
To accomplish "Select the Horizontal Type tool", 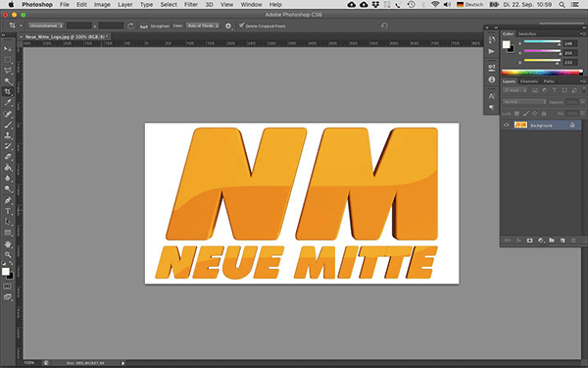I will pos(8,211).
